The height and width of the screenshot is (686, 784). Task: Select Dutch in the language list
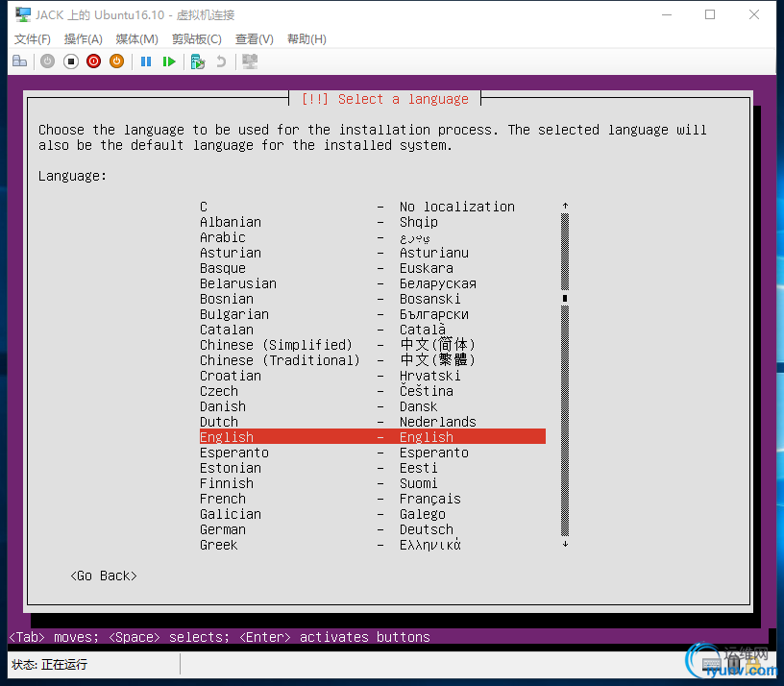(x=373, y=422)
